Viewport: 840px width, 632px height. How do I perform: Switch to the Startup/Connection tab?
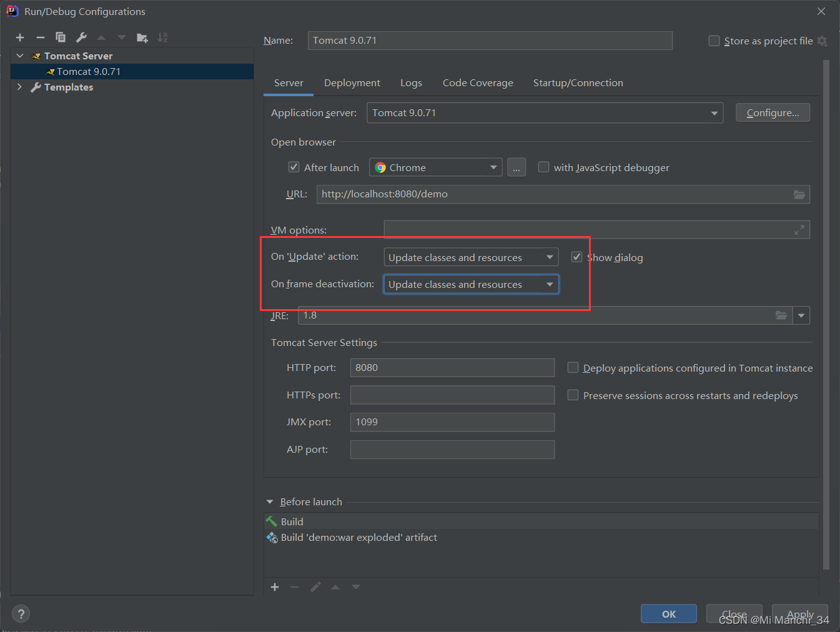tap(578, 83)
